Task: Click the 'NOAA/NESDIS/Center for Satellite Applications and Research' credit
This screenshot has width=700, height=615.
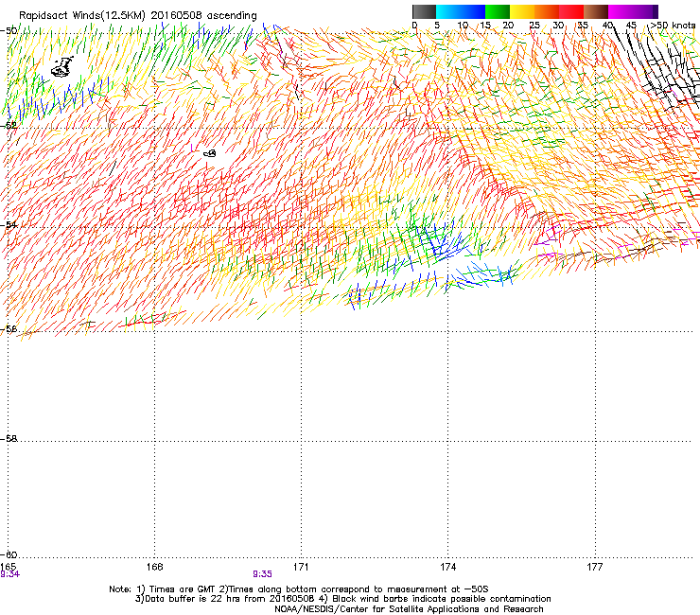Action: click(409, 609)
